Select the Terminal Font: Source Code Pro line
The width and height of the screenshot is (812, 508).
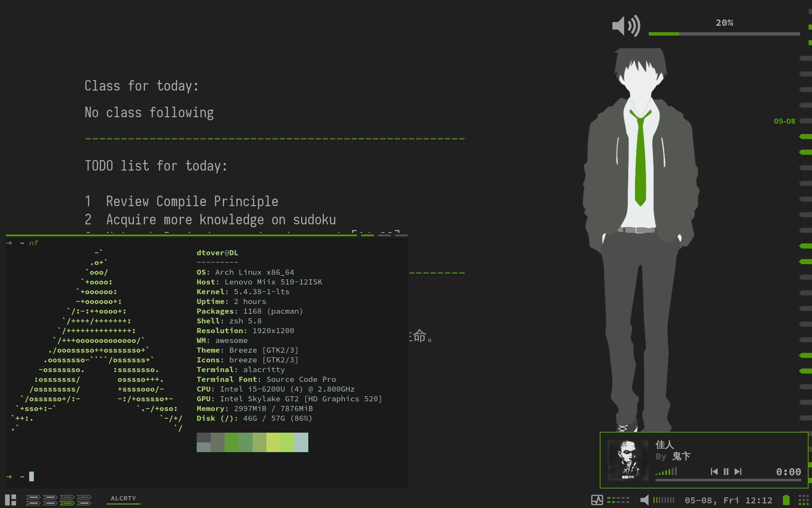[x=266, y=379]
